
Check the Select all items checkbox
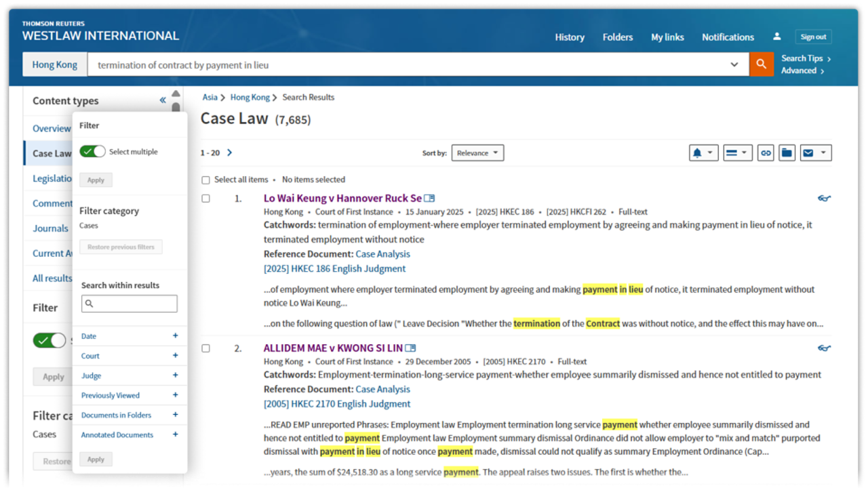coord(205,180)
